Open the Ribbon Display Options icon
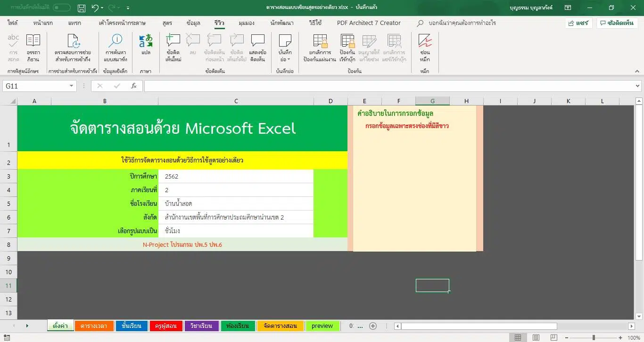The image size is (644, 342). [x=568, y=8]
